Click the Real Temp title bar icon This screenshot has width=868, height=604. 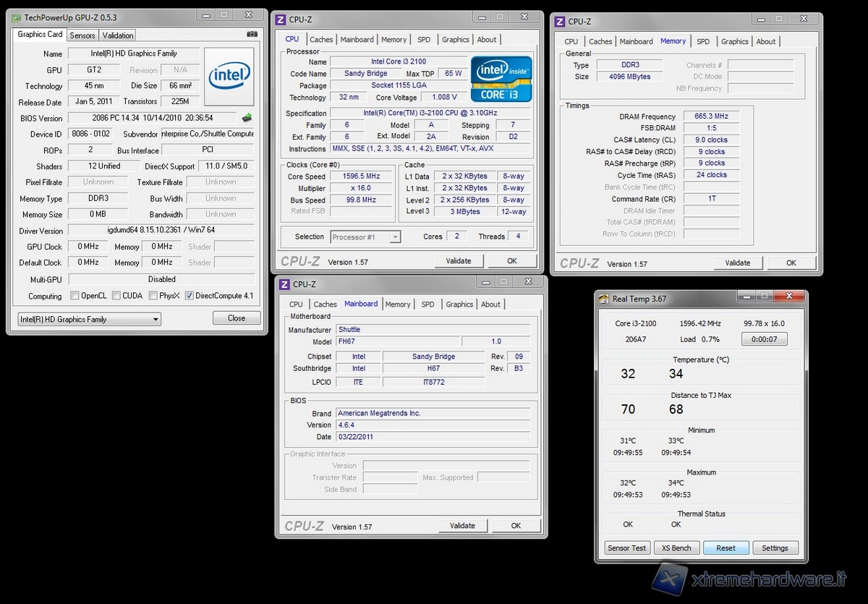coord(603,299)
